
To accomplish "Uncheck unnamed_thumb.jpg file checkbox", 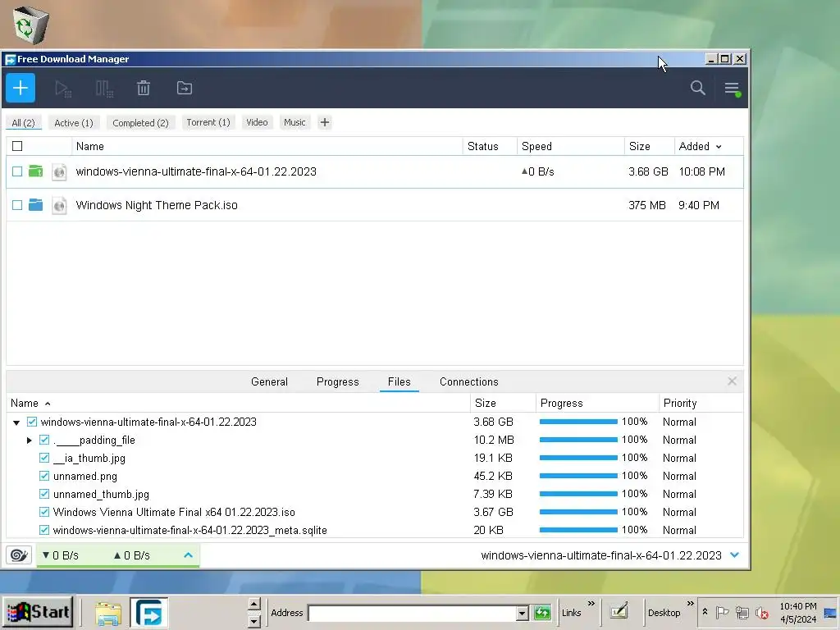I will click(x=44, y=494).
